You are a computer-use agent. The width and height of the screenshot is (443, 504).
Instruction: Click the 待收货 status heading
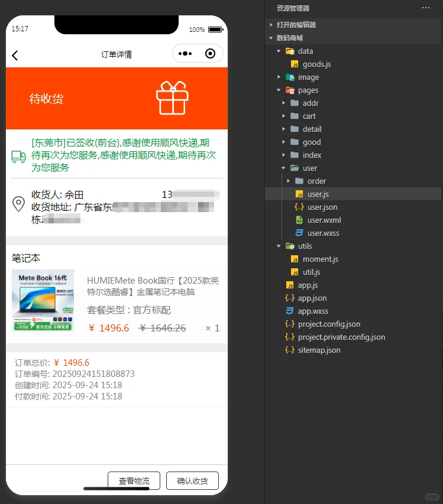[x=46, y=99]
